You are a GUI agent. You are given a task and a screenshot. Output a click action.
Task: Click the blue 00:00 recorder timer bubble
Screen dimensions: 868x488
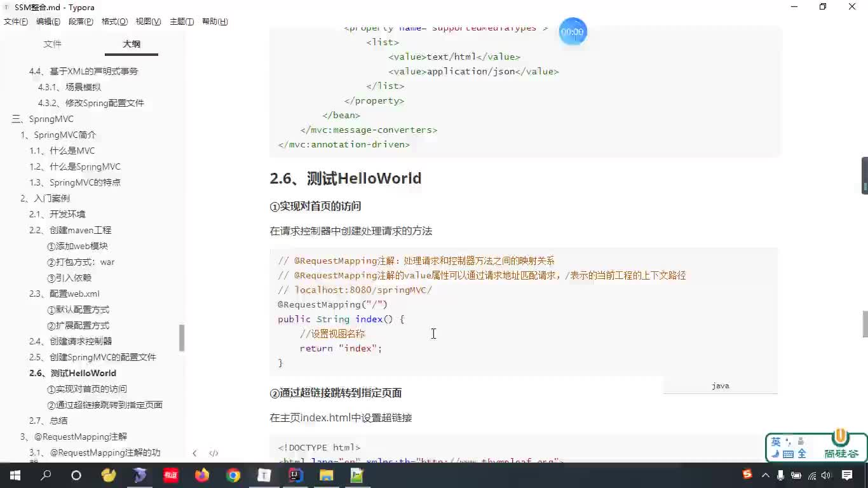pos(573,32)
